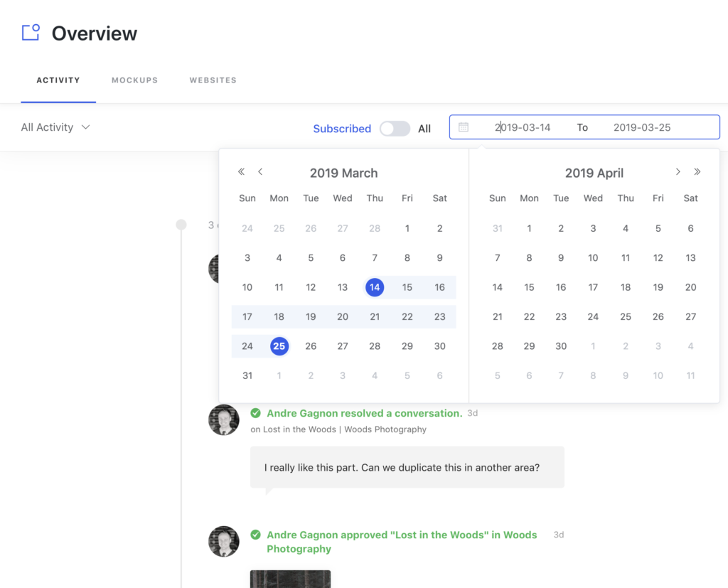Click the double-left arrow to go back a year
Image resolution: width=728 pixels, height=588 pixels.
tap(241, 171)
